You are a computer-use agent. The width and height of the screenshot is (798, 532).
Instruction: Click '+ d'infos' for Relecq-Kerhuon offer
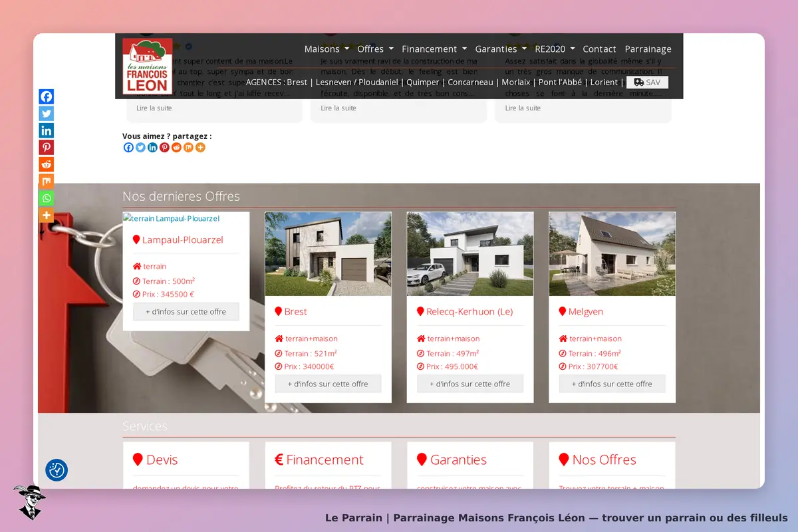click(x=470, y=384)
